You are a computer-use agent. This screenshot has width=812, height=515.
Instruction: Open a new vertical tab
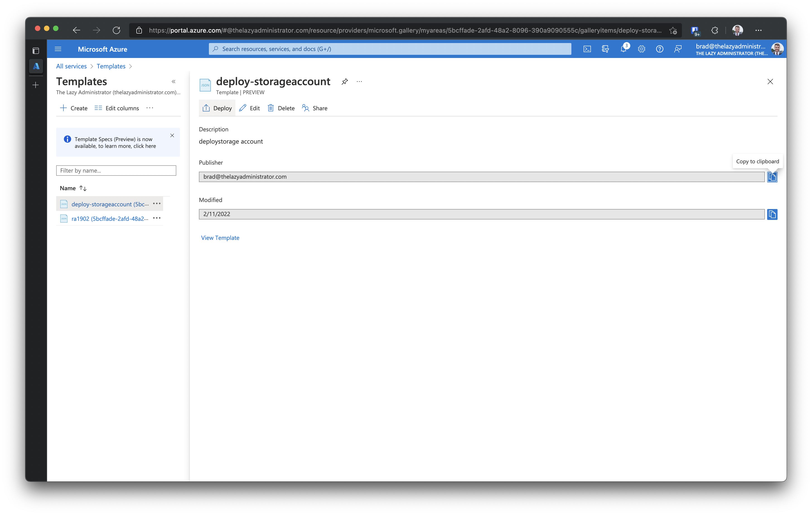36,85
